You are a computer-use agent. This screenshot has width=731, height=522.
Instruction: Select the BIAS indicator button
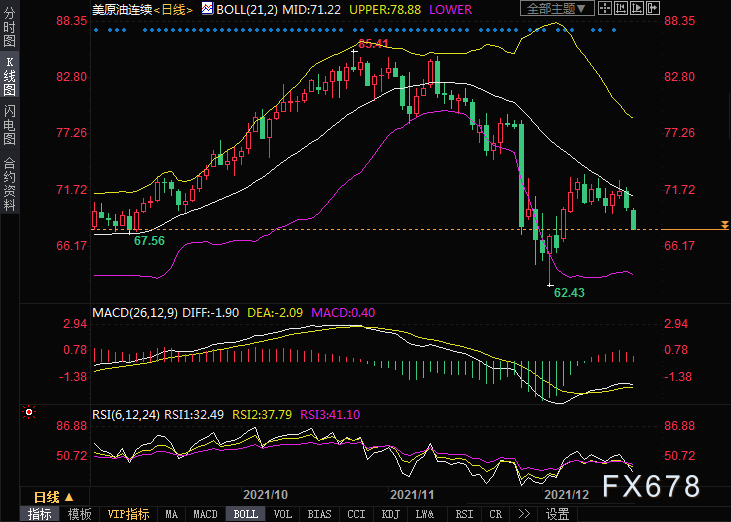click(319, 514)
